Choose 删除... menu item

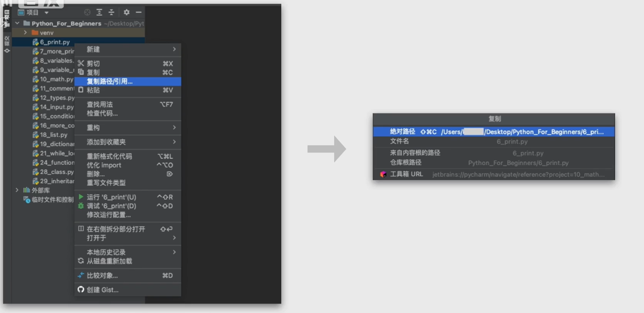pos(127,174)
